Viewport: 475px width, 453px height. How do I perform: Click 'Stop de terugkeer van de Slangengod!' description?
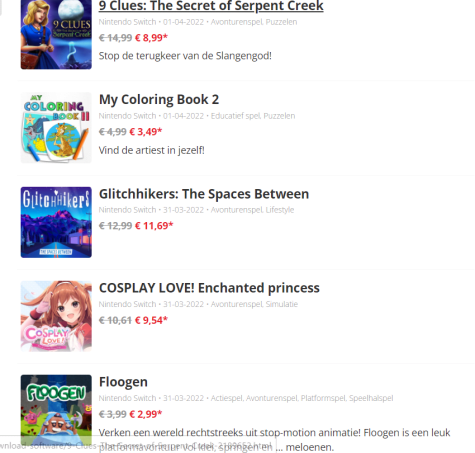tap(185, 56)
